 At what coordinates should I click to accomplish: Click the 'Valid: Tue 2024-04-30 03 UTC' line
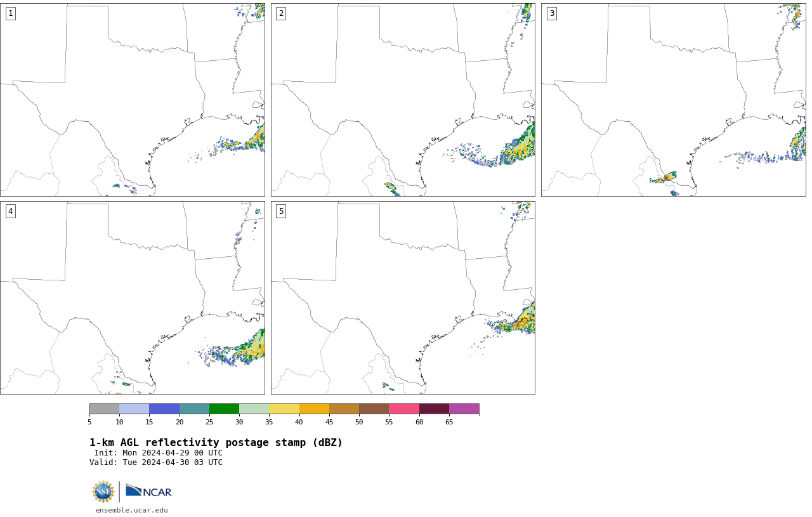tap(156, 462)
